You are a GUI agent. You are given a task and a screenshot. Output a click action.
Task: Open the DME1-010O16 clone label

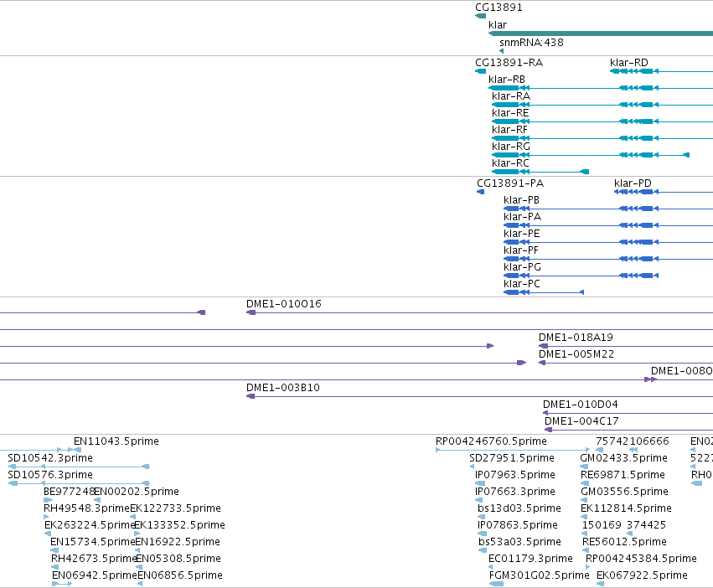pos(284,304)
